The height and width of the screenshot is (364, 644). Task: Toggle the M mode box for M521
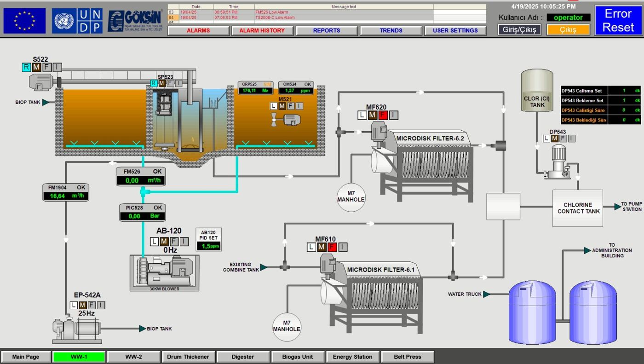(x=283, y=106)
